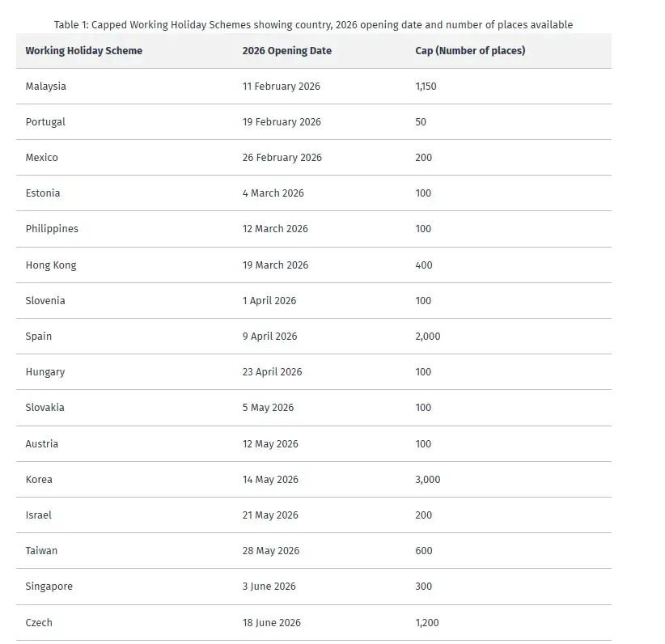
Task: Select the Estonia scheme cell
Action: tap(43, 193)
